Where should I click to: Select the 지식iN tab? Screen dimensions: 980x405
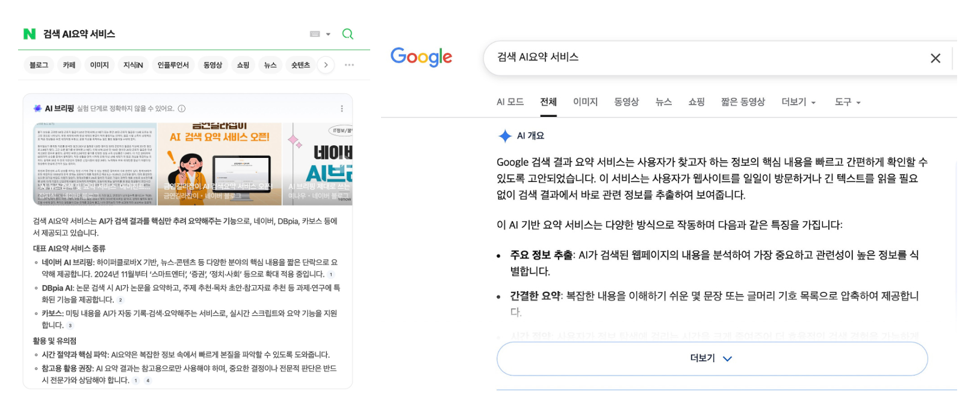point(133,65)
